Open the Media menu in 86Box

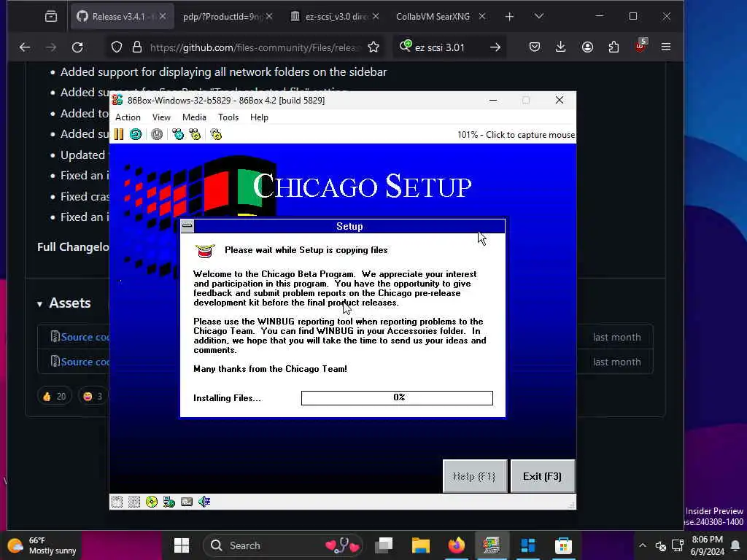click(x=194, y=117)
